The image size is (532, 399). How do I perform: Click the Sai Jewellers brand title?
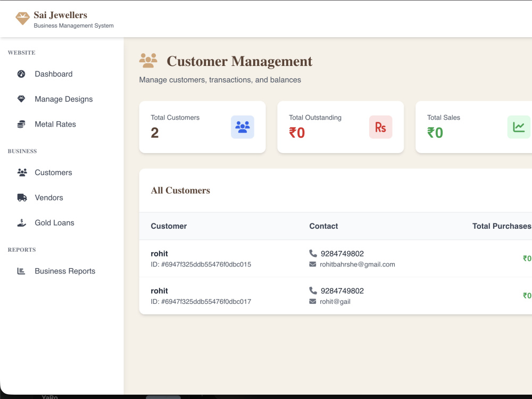(61, 15)
